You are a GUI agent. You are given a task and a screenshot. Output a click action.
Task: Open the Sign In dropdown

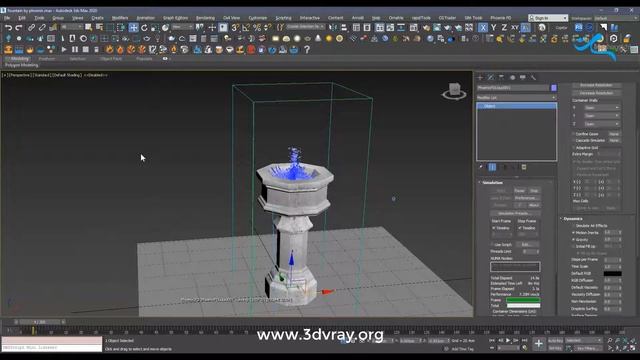pyautogui.click(x=548, y=18)
